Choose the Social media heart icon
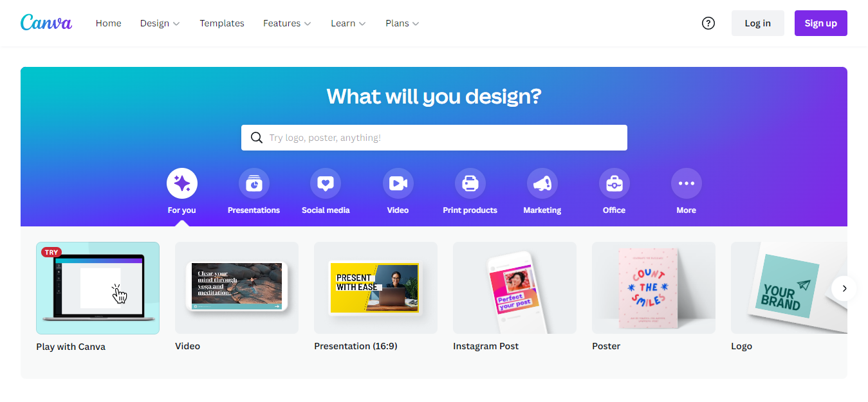The image size is (868, 402). (x=326, y=184)
